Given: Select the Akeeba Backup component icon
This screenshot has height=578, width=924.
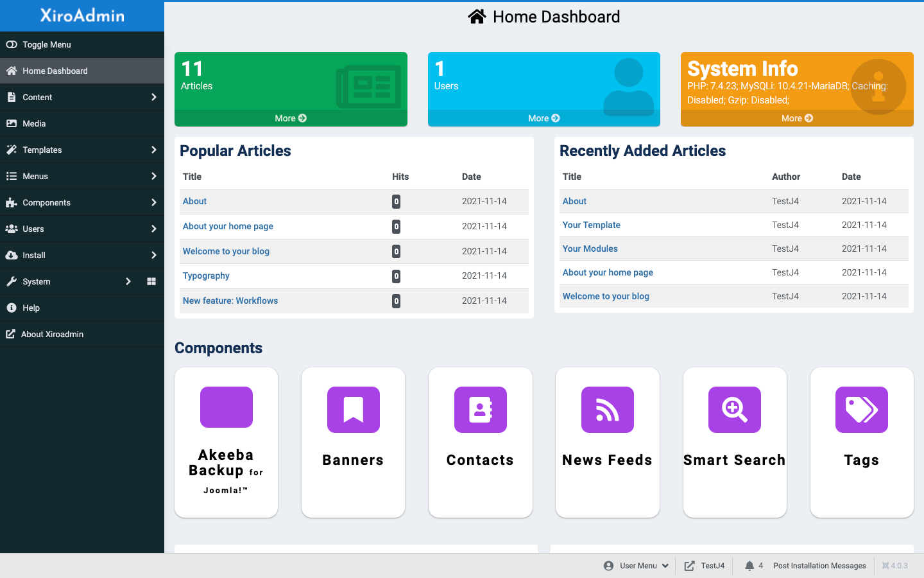Looking at the screenshot, I should [x=226, y=407].
